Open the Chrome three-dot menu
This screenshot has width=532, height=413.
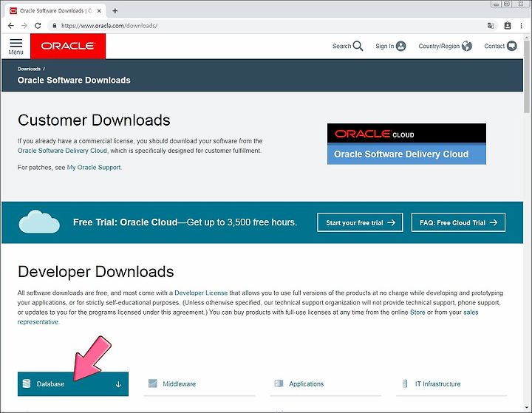pos(521,25)
